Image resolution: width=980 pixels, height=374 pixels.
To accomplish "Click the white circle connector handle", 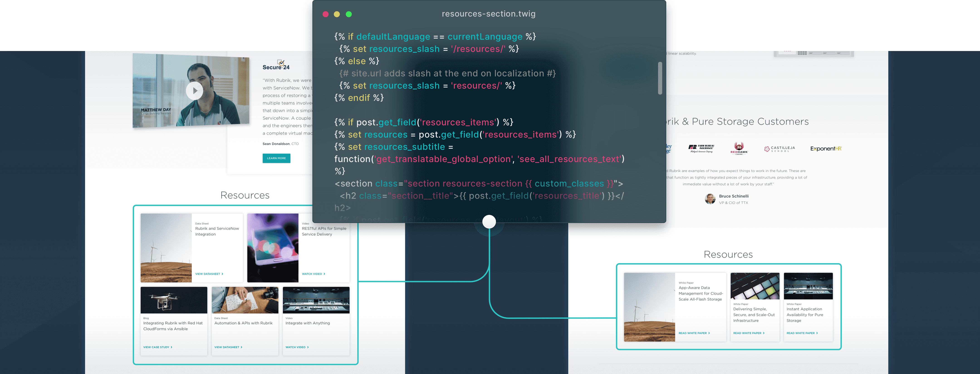I will point(489,222).
